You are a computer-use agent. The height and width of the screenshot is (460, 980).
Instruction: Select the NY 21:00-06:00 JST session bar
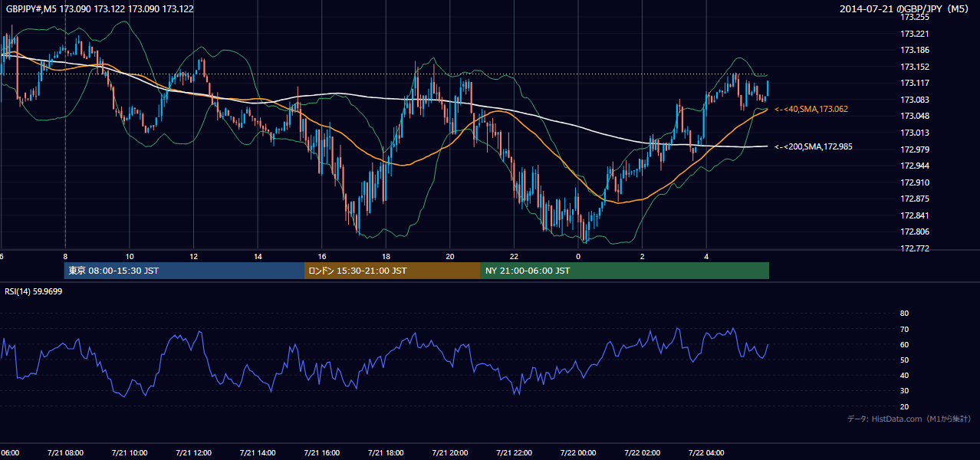[x=625, y=271]
